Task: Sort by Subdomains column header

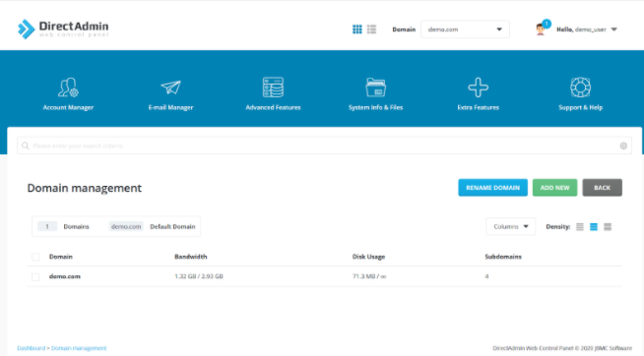Action: coord(503,257)
